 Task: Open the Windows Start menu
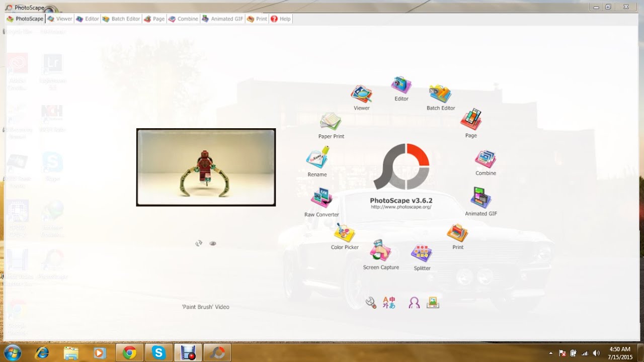pos(12,352)
